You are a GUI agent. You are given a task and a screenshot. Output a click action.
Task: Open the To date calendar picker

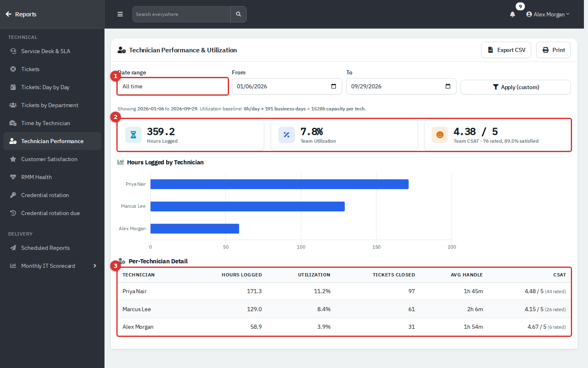[448, 86]
